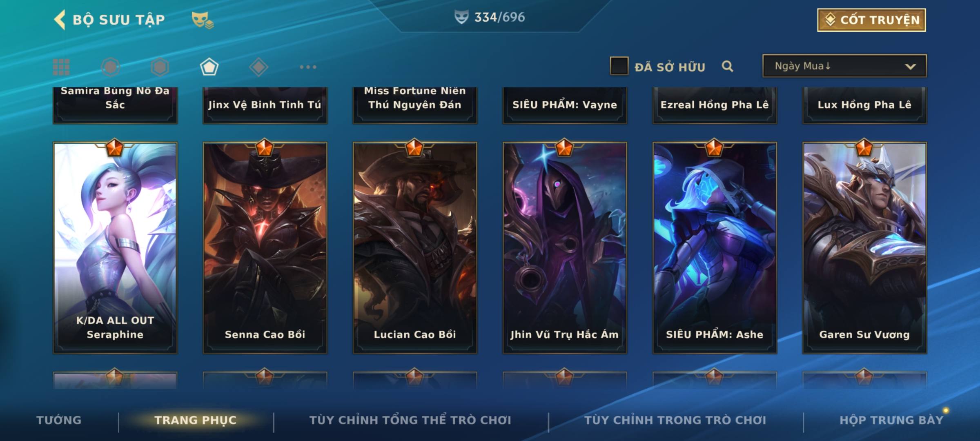Open TÙY CHỈNH TỔNG THỂ TRÒ CHƠI tab
The width and height of the screenshot is (980, 441).
point(410,420)
